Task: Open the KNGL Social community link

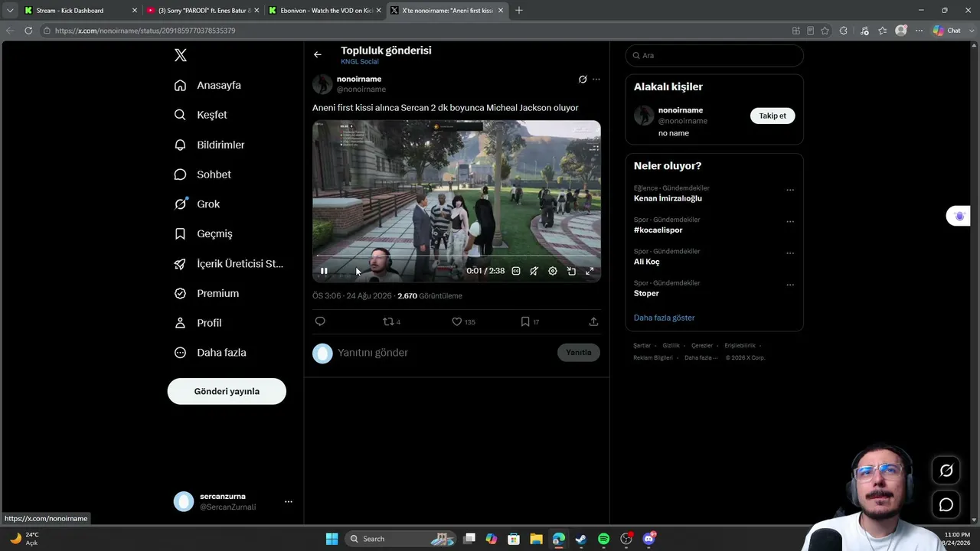Action: (360, 62)
